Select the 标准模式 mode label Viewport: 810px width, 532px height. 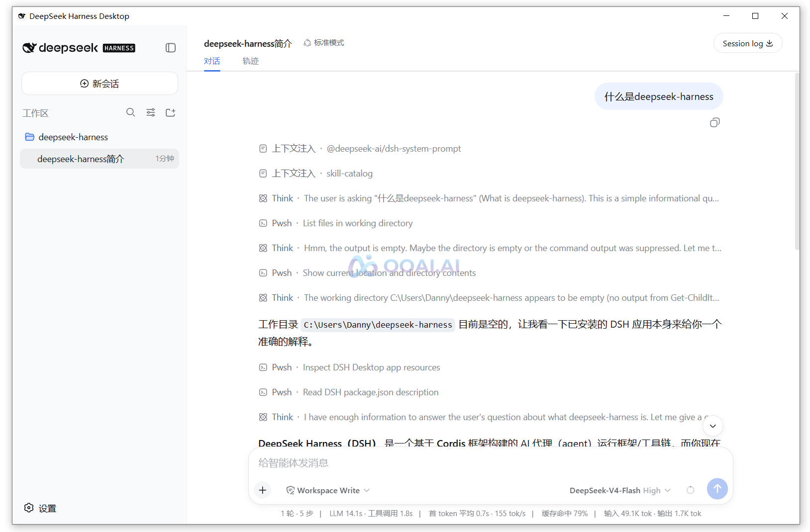pos(329,43)
